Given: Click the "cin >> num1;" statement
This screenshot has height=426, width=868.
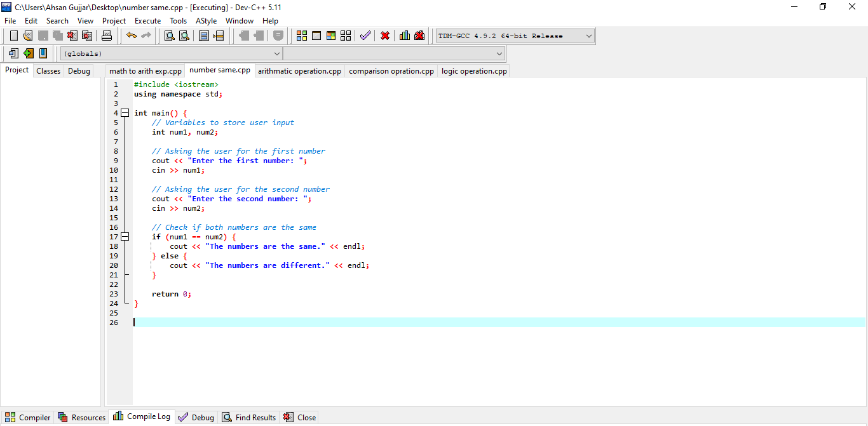Looking at the screenshot, I should point(179,170).
